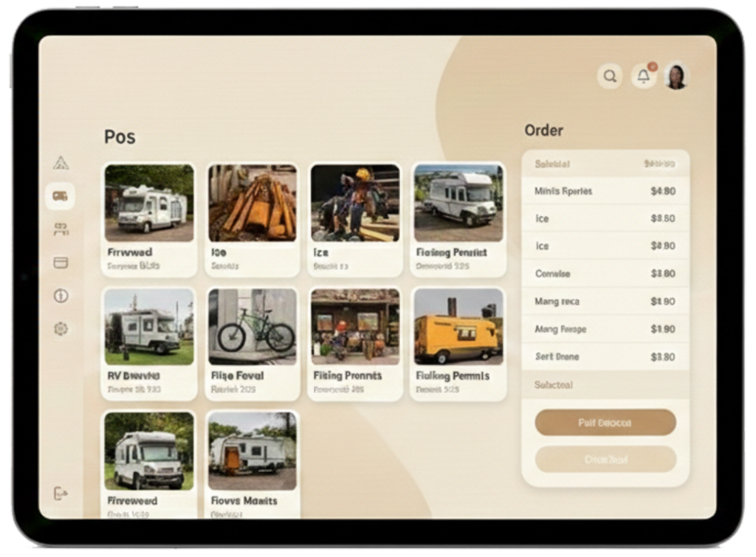Image resolution: width=756 pixels, height=557 pixels.
Task: Open the search icon in the header
Action: pyautogui.click(x=610, y=76)
